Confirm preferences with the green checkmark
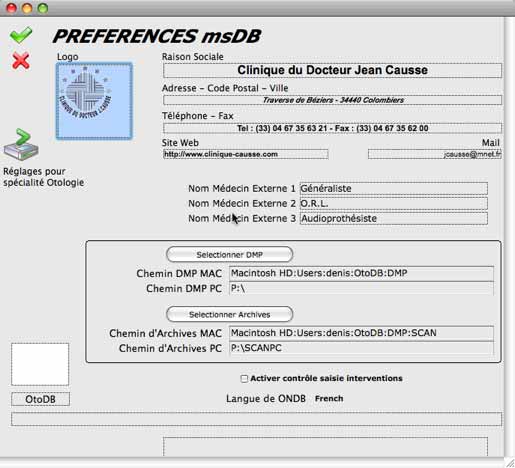 click(x=21, y=35)
